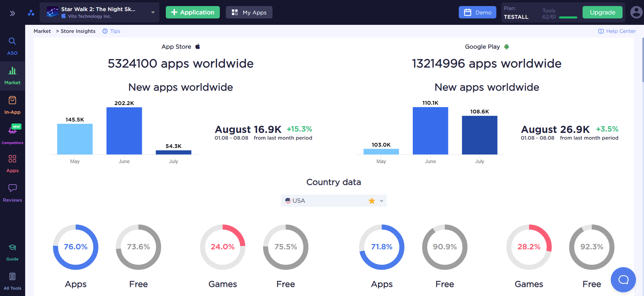Click the Market breadcrumb
The height and width of the screenshot is (296, 644).
pyautogui.click(x=42, y=31)
